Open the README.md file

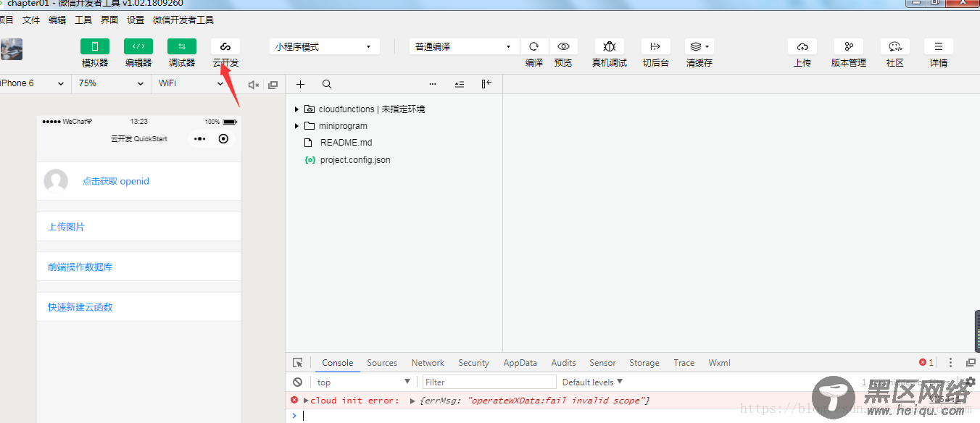pos(346,143)
